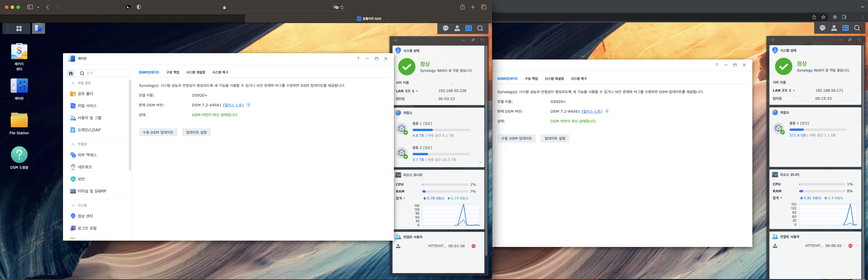This screenshot has width=868, height=280.
Task: Reload the page in Safari
Action: (342, 7)
